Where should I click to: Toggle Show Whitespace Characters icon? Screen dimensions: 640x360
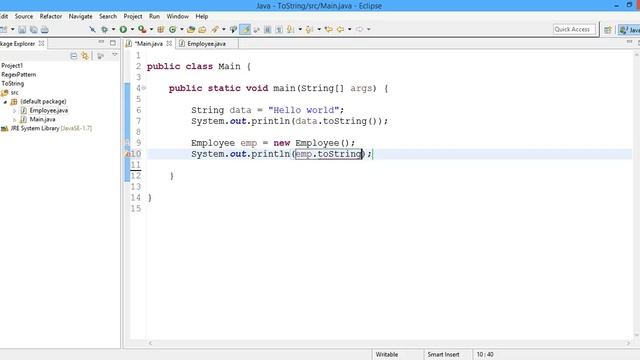point(279,29)
